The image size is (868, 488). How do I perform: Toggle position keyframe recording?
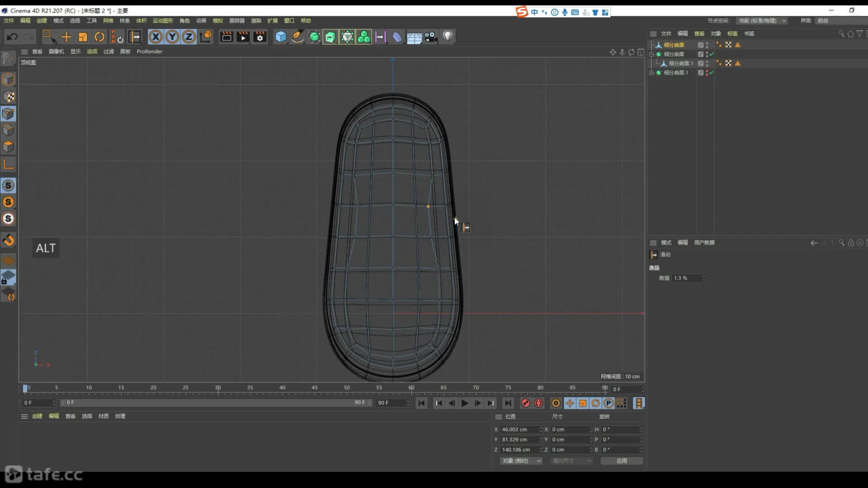coord(570,403)
